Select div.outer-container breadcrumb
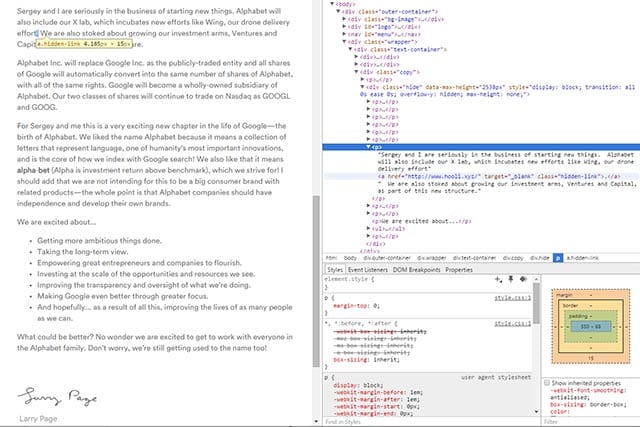This screenshot has width=640, height=427. pyautogui.click(x=387, y=258)
